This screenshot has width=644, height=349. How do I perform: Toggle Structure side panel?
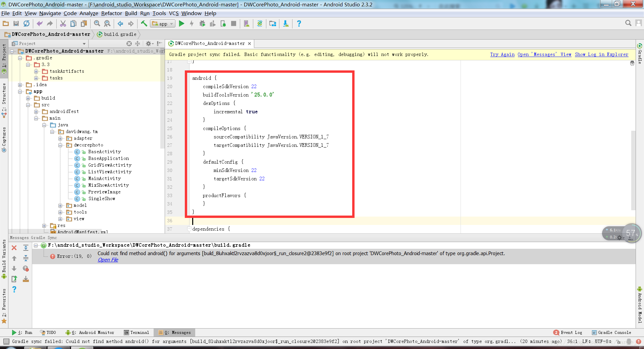pyautogui.click(x=4, y=100)
